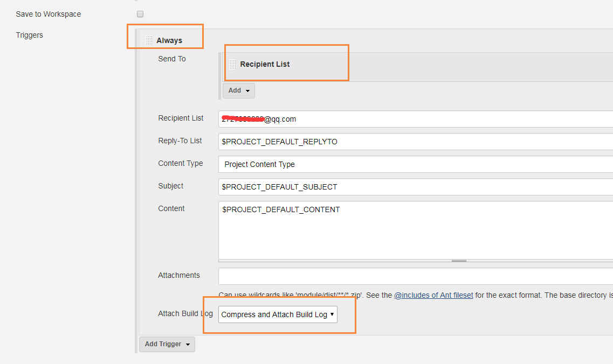Expand the Attach Build Log dropdown
The height and width of the screenshot is (364, 613).
(x=278, y=314)
